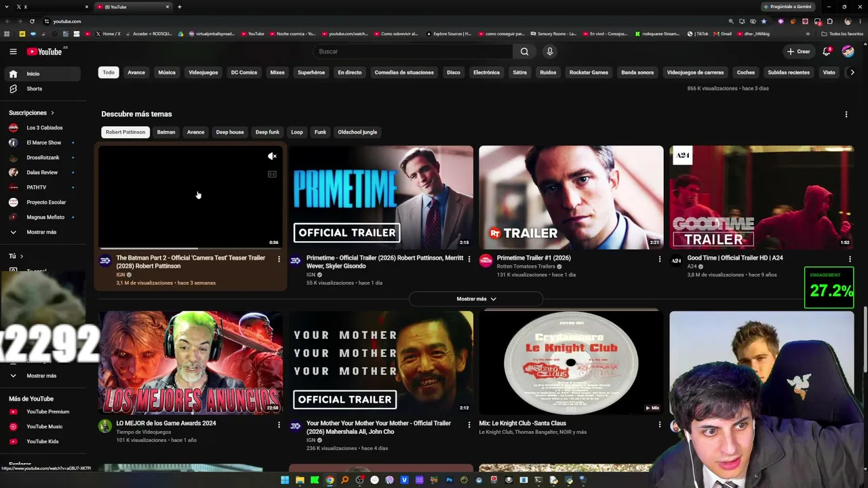Open options for Your Mother Official Trailer
The width and height of the screenshot is (868, 488).
(x=469, y=424)
